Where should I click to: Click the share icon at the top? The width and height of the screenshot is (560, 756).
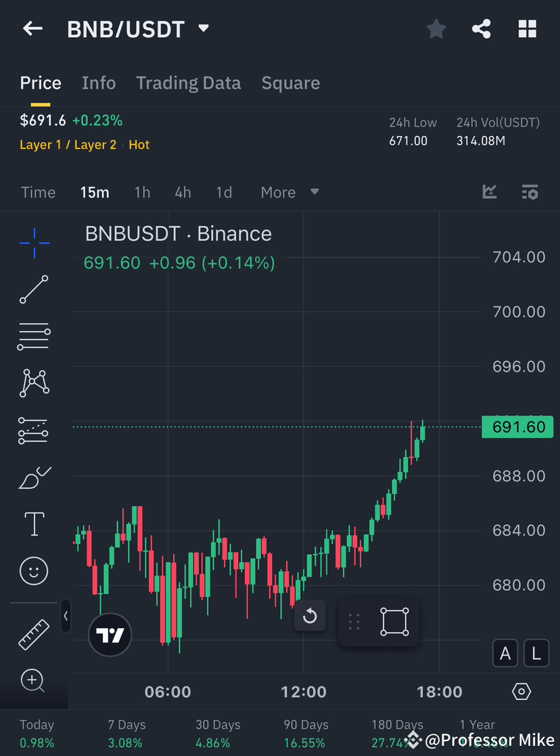[482, 28]
